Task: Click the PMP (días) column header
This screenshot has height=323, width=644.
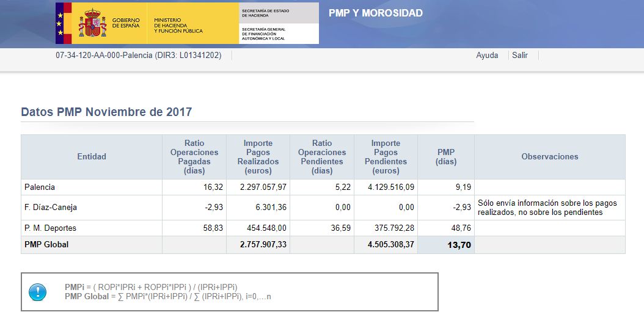Action: pos(446,157)
